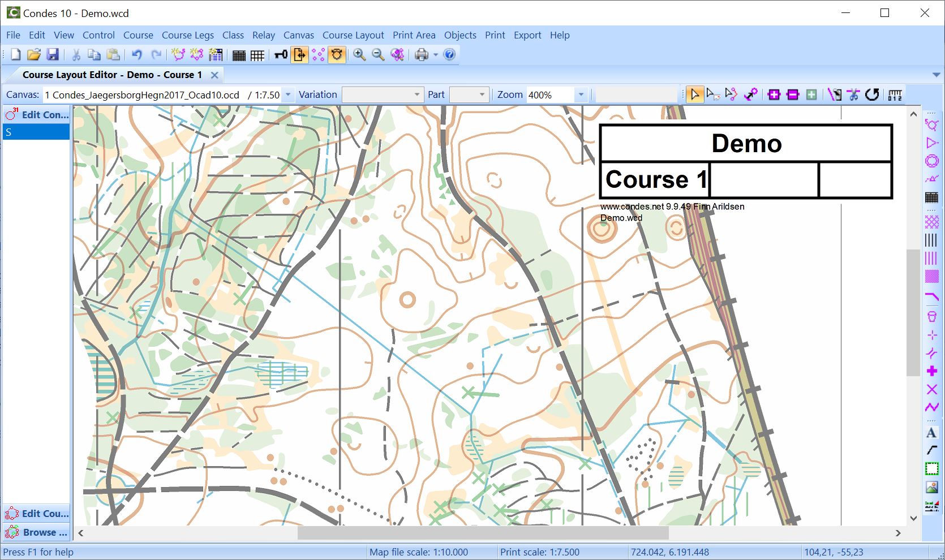The height and width of the screenshot is (560, 945).
Task: Redo the last undone action
Action: coord(156,54)
